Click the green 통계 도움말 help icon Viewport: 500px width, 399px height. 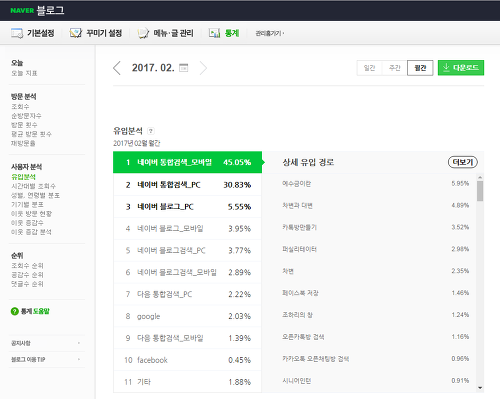coord(14,311)
